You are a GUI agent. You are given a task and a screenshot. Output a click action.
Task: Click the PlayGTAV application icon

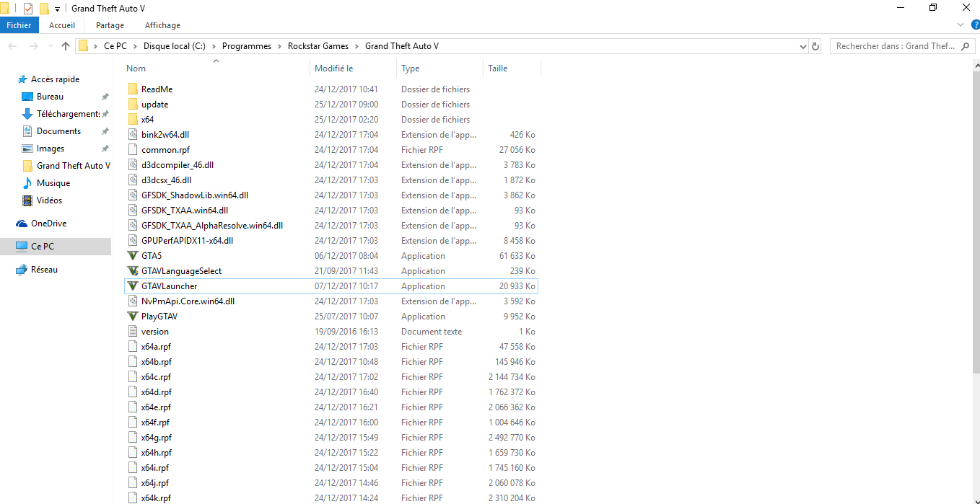132,317
